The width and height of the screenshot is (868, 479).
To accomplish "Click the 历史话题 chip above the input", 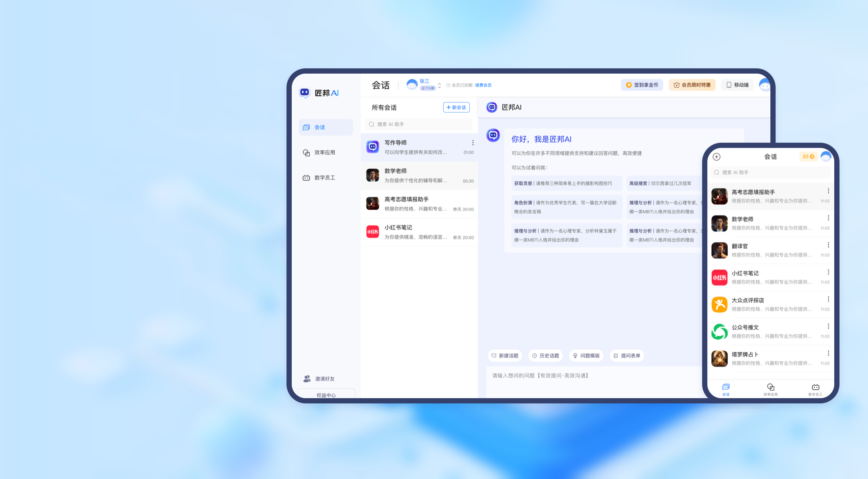I will tap(545, 356).
